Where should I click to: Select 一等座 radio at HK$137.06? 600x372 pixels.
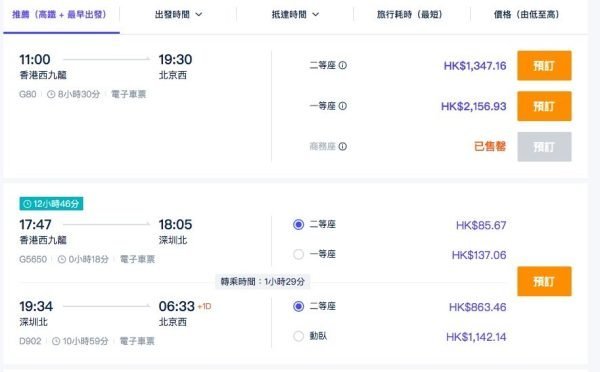pyautogui.click(x=298, y=255)
